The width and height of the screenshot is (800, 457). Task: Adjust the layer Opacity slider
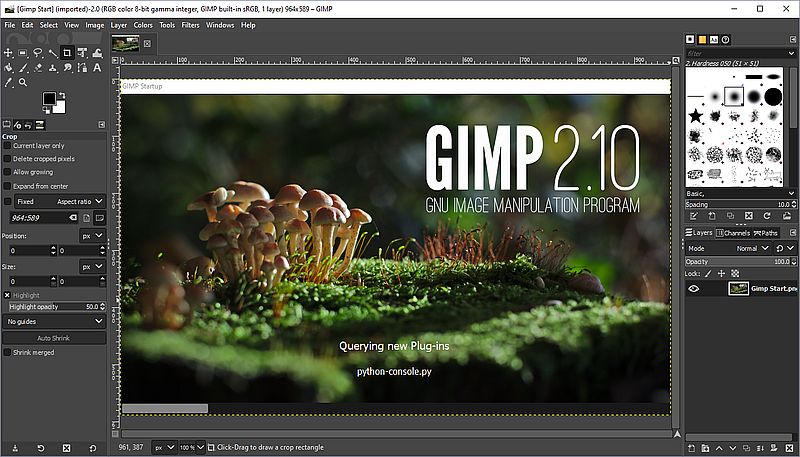click(x=740, y=262)
